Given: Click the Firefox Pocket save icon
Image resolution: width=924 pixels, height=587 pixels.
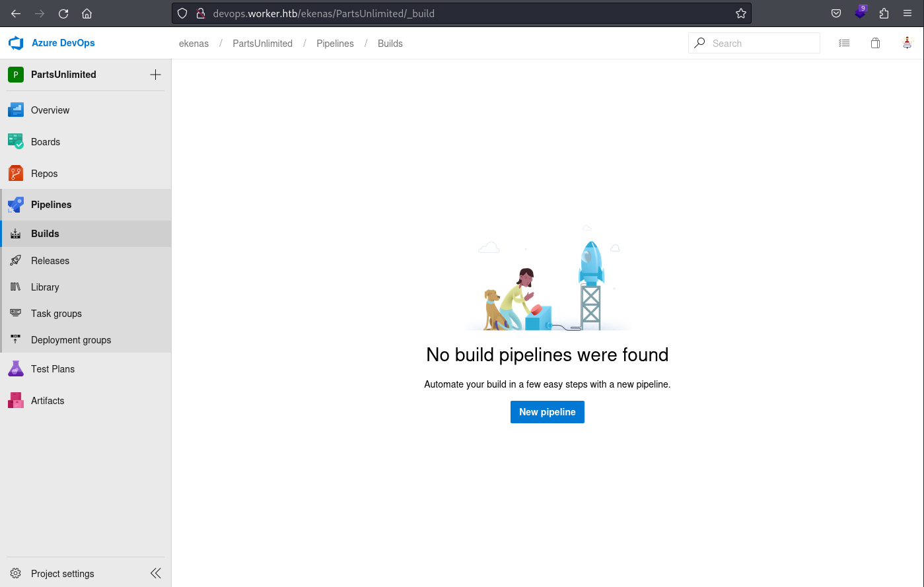Looking at the screenshot, I should pyautogui.click(x=836, y=13).
